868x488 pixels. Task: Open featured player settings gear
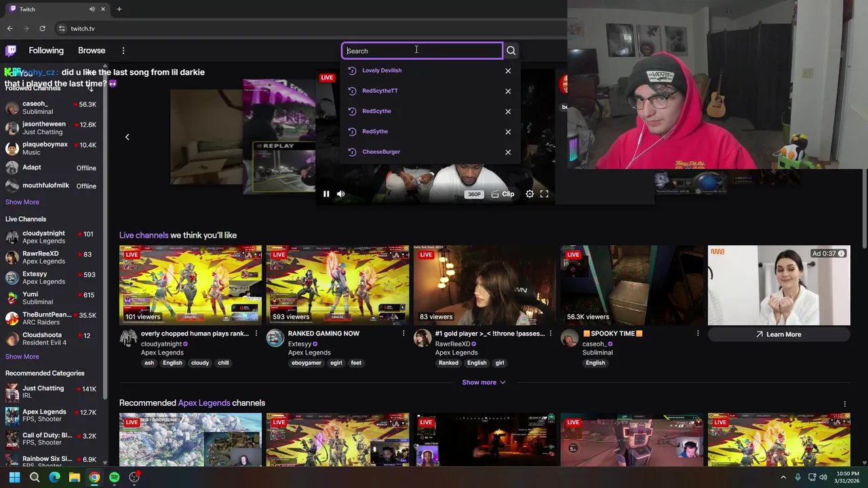coord(530,194)
